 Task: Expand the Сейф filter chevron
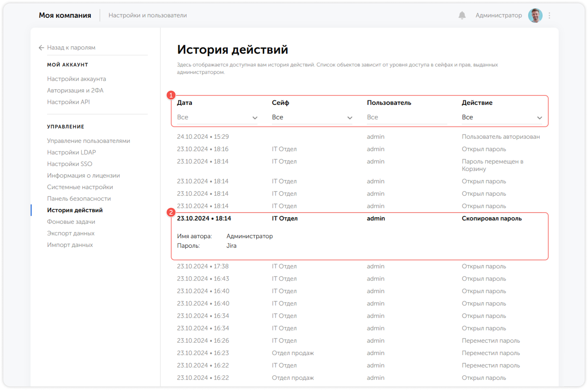tap(350, 117)
